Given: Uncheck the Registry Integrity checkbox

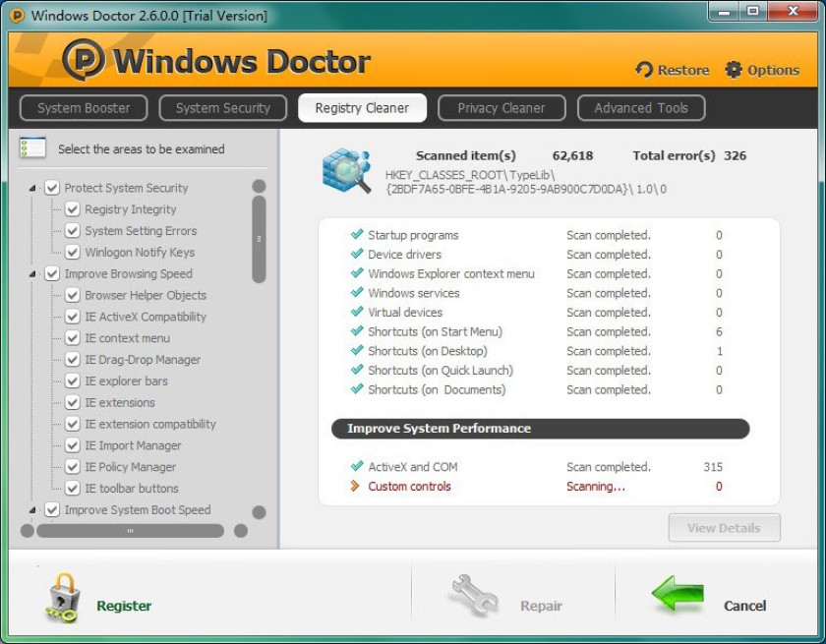Looking at the screenshot, I should point(72,209).
